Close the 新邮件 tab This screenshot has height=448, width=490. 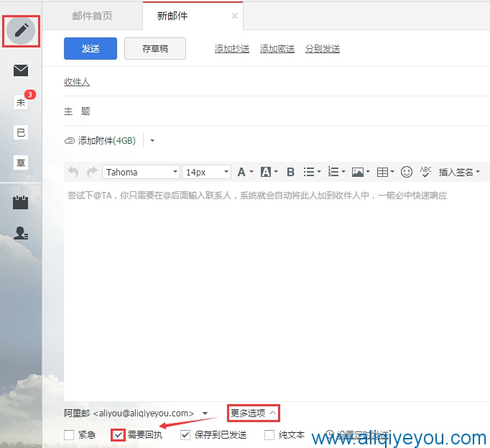click(235, 16)
